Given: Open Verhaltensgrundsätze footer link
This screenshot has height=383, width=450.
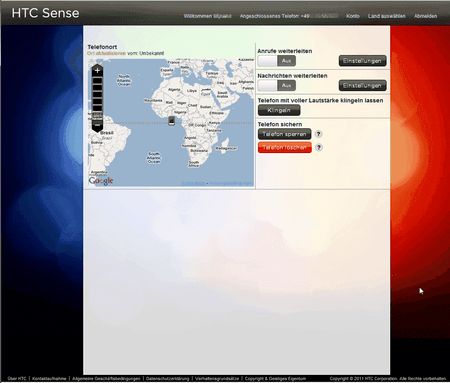Looking at the screenshot, I should (x=217, y=379).
